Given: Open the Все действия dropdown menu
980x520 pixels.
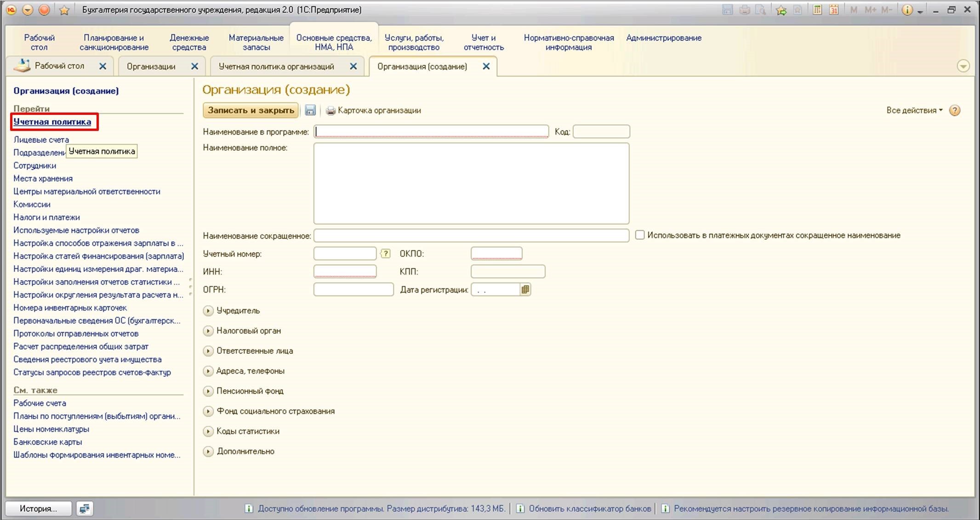Looking at the screenshot, I should (x=914, y=110).
